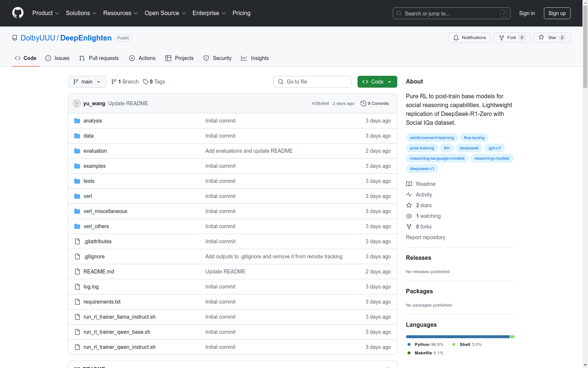Viewport: 588px width, 368px height.
Task: Click the log.log file icon
Action: click(77, 287)
